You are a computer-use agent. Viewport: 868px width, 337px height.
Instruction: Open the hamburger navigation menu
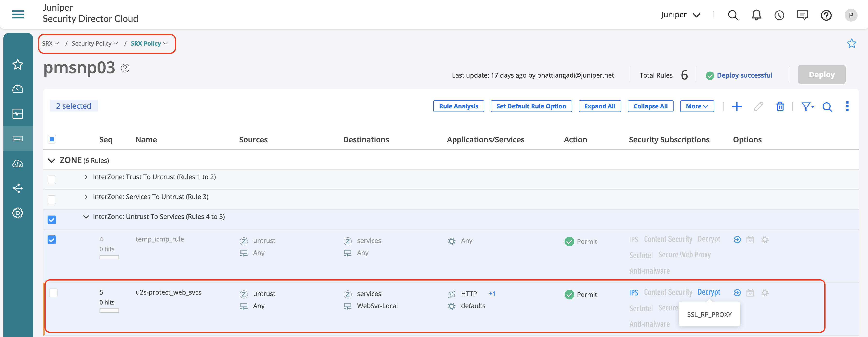coord(18,15)
